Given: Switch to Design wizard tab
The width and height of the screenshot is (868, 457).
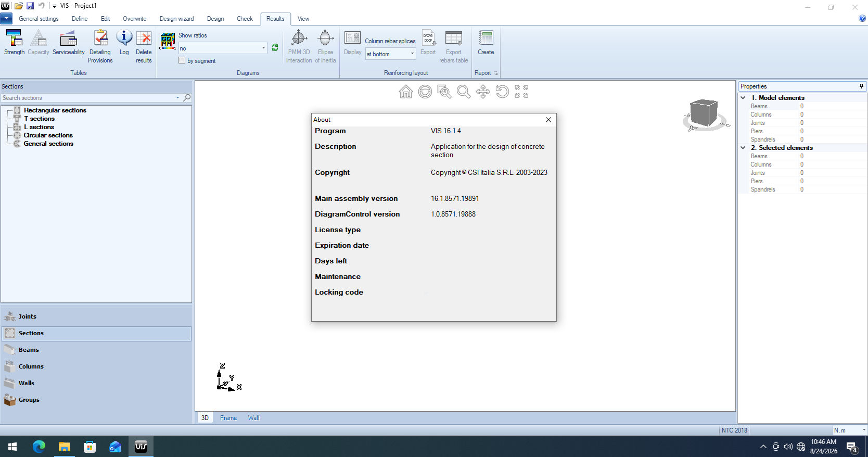Looking at the screenshot, I should click(176, 19).
